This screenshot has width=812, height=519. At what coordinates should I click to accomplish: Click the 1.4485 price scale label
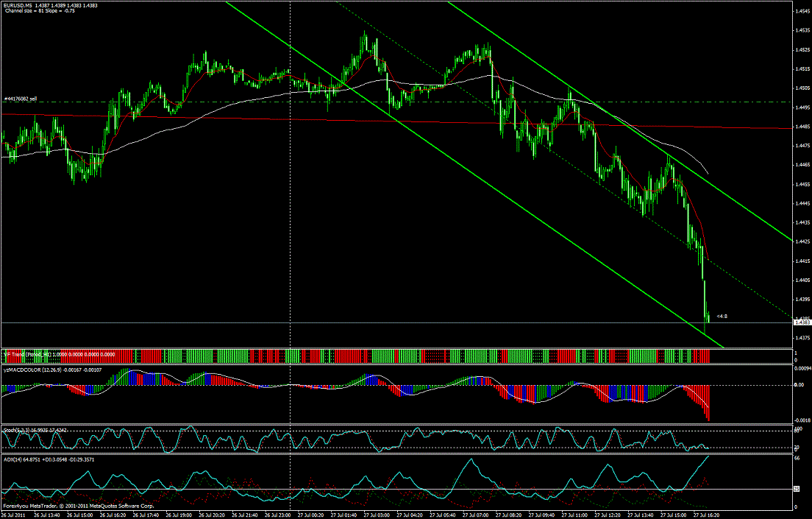coord(802,127)
